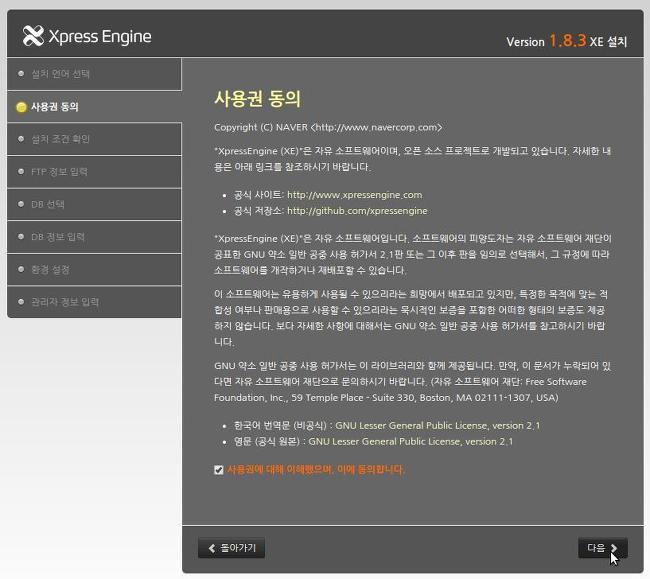Click the Xpress Engine logo icon
The image size is (650, 579).
pos(33,36)
